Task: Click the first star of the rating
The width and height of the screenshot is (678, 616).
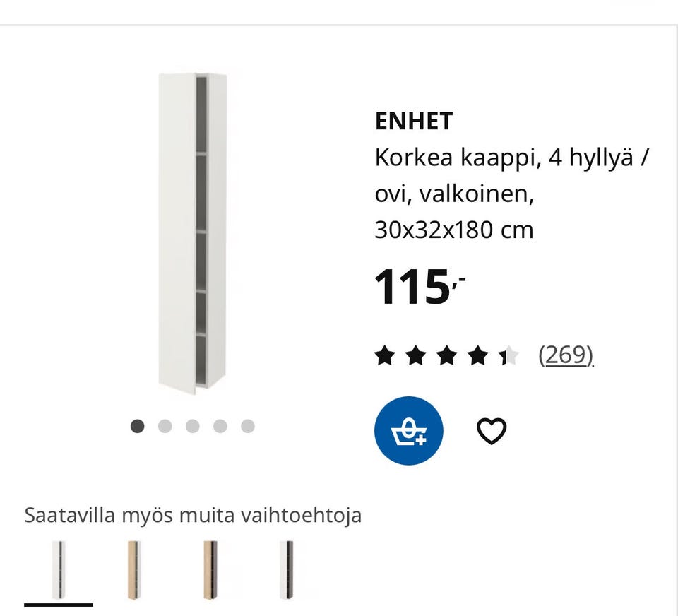Action: 386,355
